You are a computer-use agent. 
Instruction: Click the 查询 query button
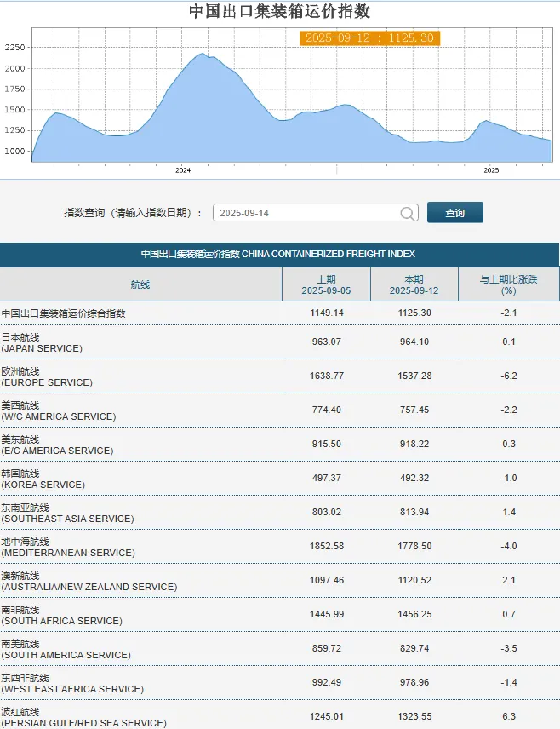point(455,212)
